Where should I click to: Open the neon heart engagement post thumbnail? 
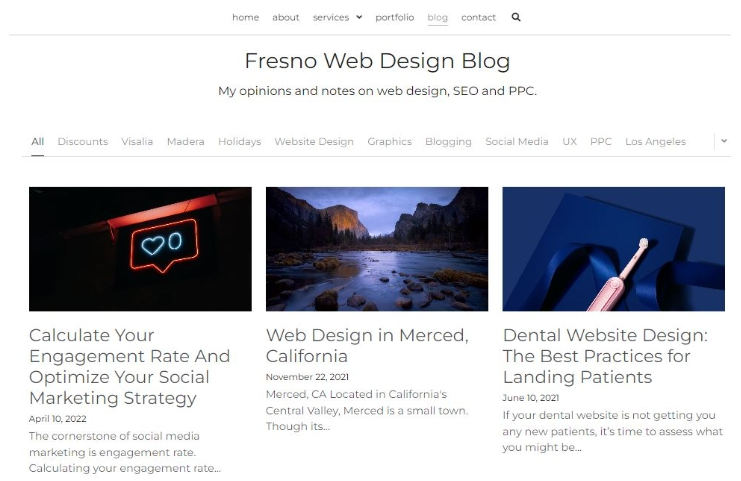pos(140,249)
